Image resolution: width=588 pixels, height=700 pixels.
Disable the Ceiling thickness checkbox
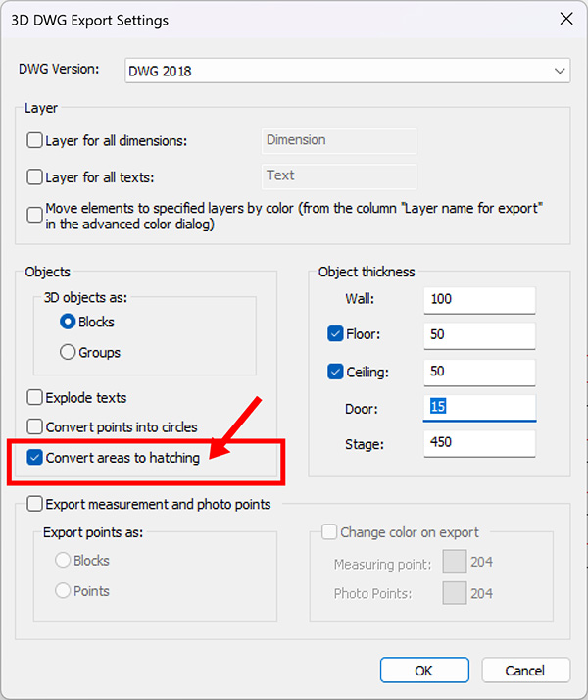(x=335, y=372)
